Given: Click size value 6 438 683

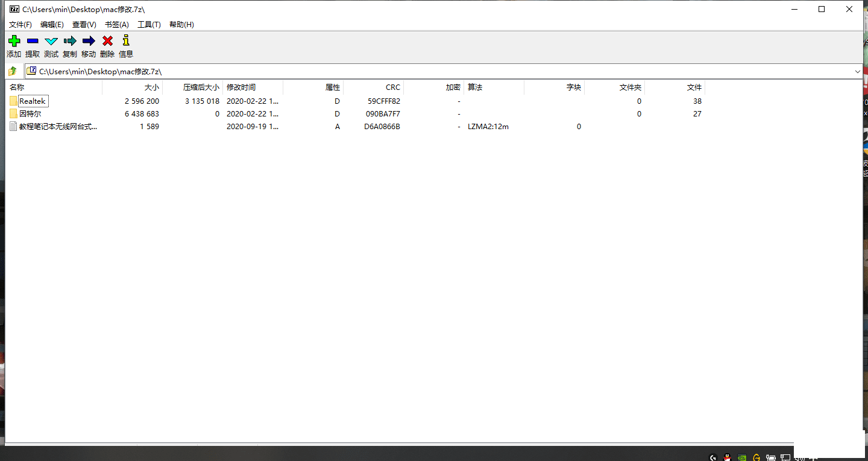Looking at the screenshot, I should coord(142,114).
